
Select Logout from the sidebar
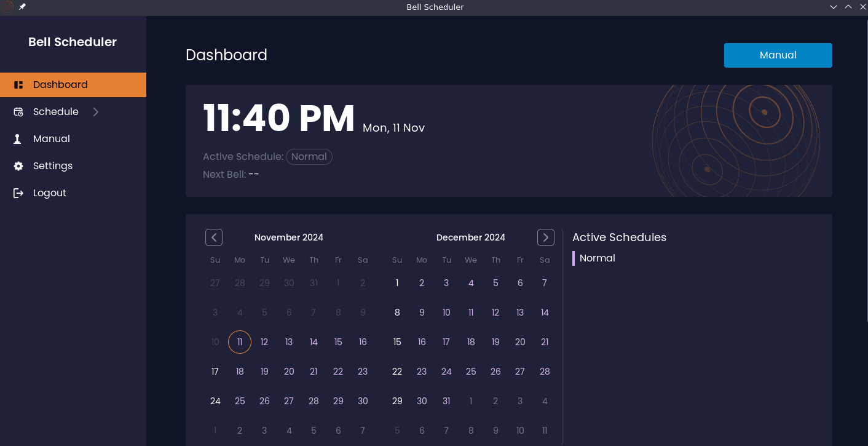(49, 193)
